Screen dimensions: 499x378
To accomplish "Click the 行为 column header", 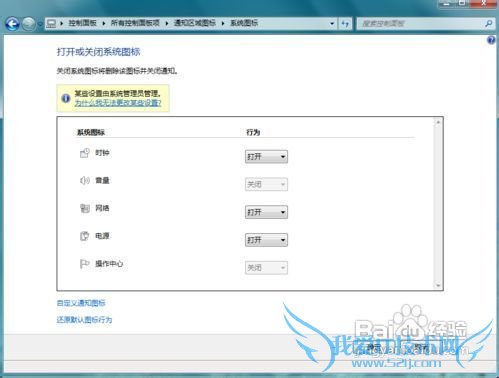I will pos(253,132).
